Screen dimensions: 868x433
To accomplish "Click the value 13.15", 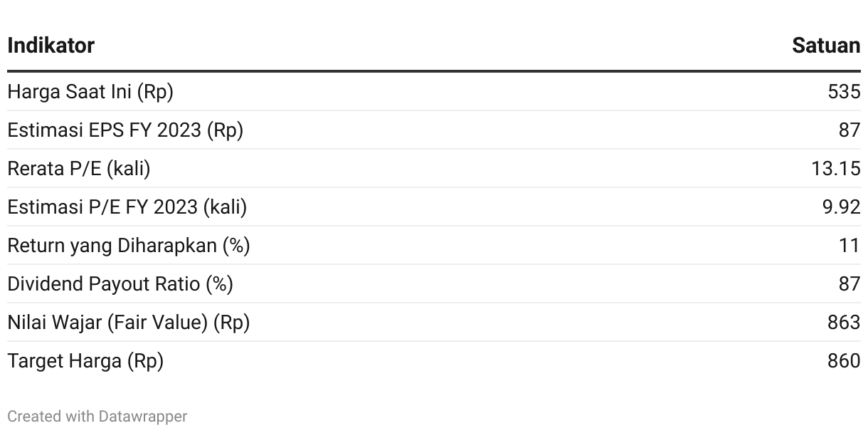I will [836, 169].
